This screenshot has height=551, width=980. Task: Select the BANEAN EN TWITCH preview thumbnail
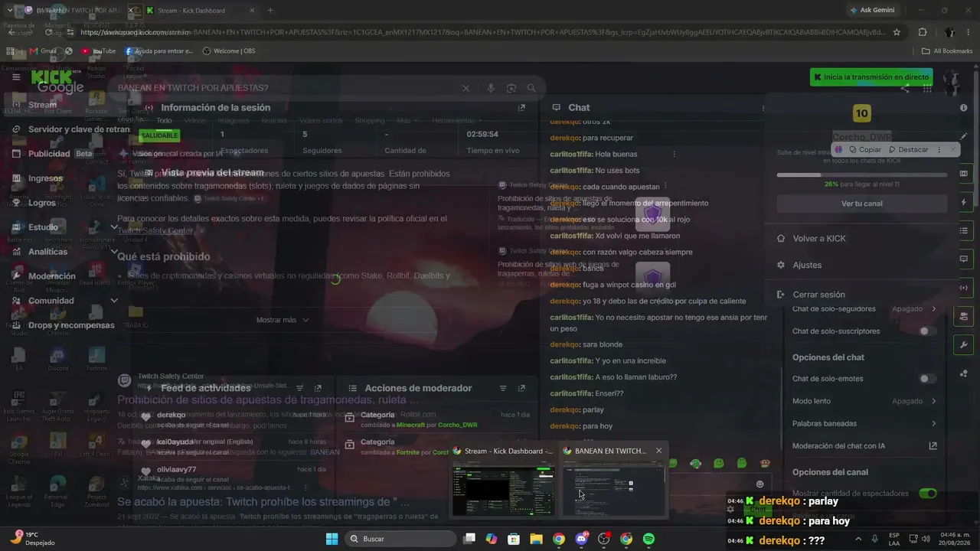613,488
